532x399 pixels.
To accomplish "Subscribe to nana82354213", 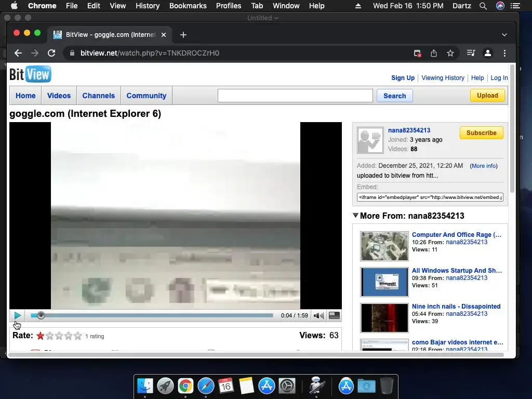I will pyautogui.click(x=482, y=132).
